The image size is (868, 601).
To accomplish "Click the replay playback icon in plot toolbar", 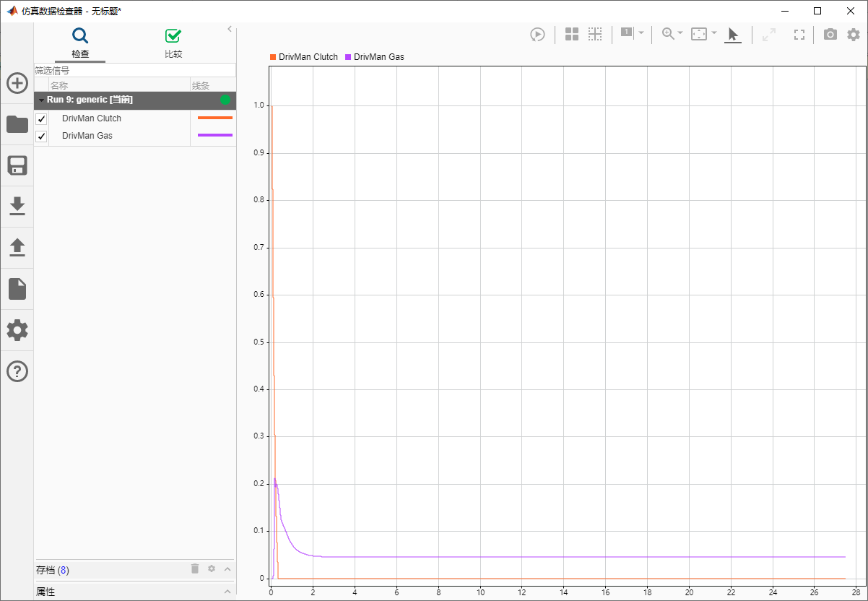I will pos(537,34).
